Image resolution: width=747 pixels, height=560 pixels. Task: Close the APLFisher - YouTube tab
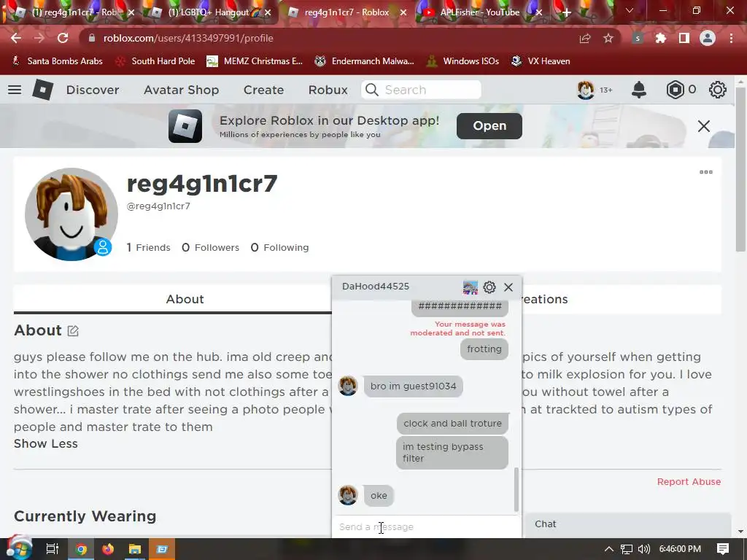tap(539, 12)
